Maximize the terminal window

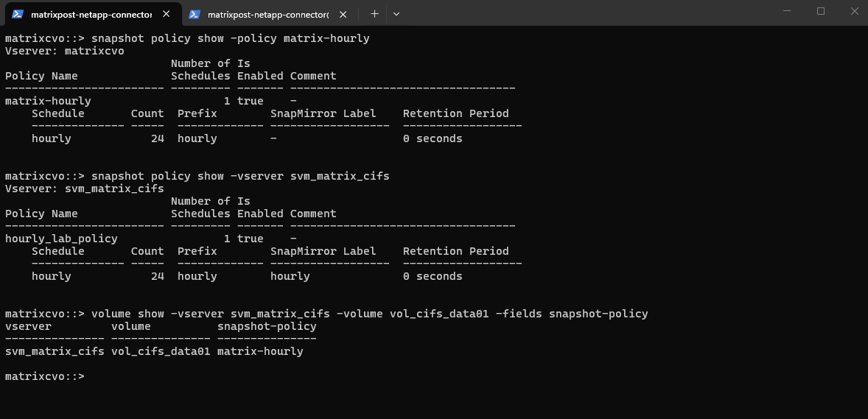[x=821, y=11]
